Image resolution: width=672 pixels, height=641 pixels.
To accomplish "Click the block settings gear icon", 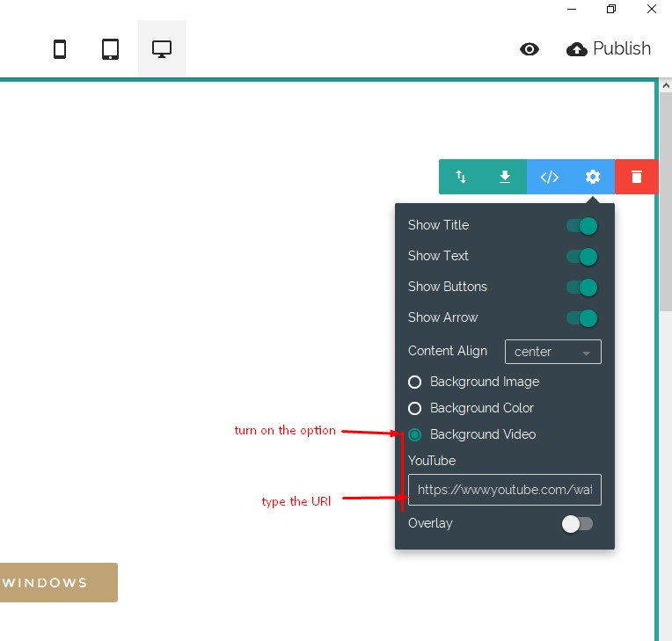I will (x=593, y=177).
